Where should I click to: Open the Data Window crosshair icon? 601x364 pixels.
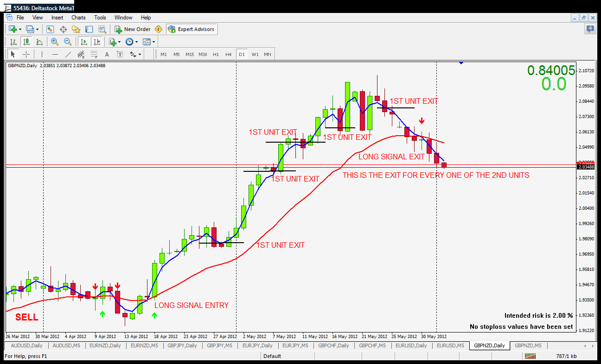pyautogui.click(x=63, y=29)
